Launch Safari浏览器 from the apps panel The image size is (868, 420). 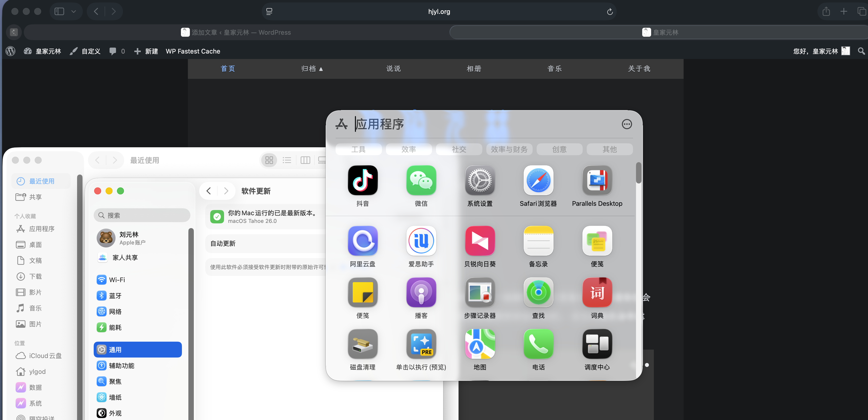click(x=538, y=180)
